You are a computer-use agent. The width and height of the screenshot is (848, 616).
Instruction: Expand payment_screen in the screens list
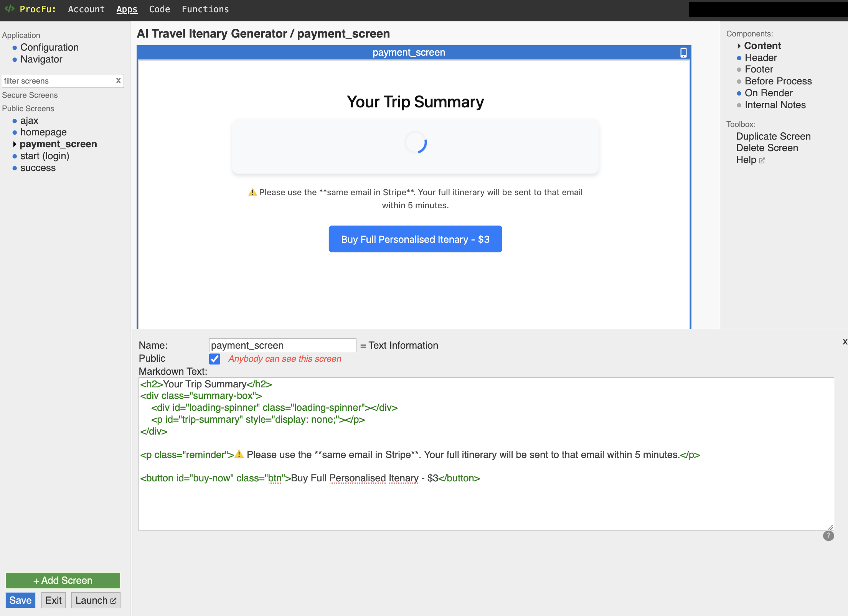coord(15,145)
